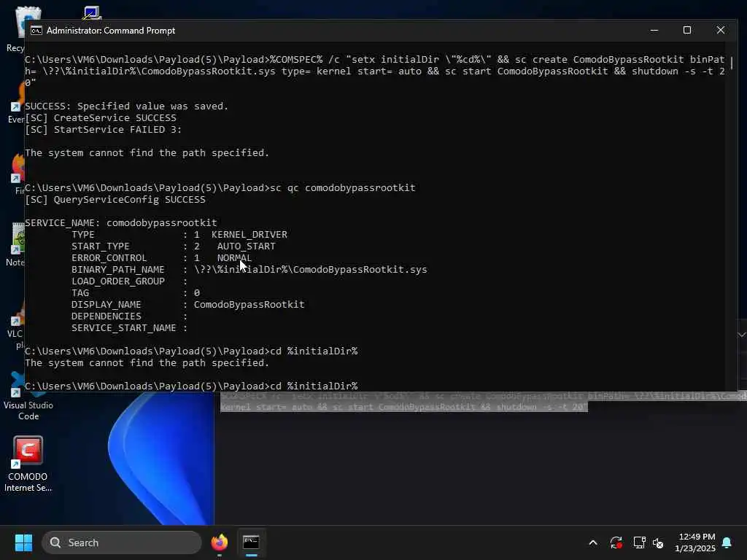Open the update sync tray icon

click(616, 542)
